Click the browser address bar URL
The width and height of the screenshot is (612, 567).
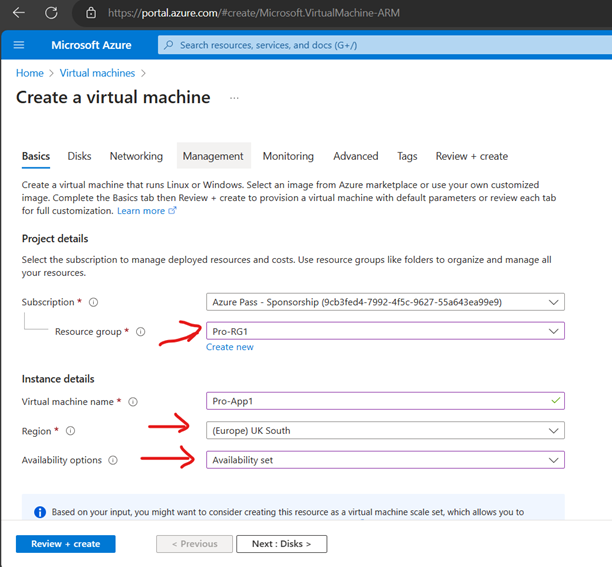(254, 13)
